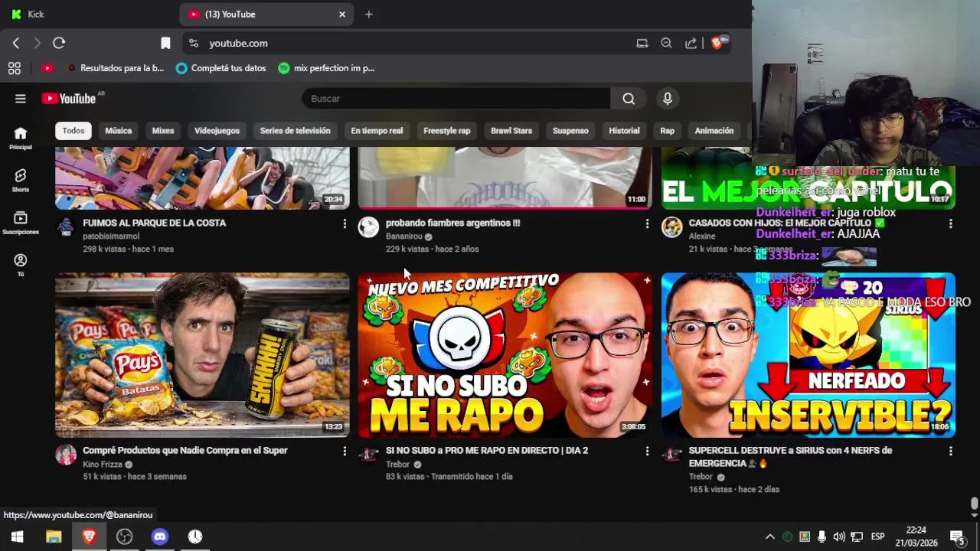The height and width of the screenshot is (551, 980).
Task: Select Series de televisión chip
Action: [295, 131]
